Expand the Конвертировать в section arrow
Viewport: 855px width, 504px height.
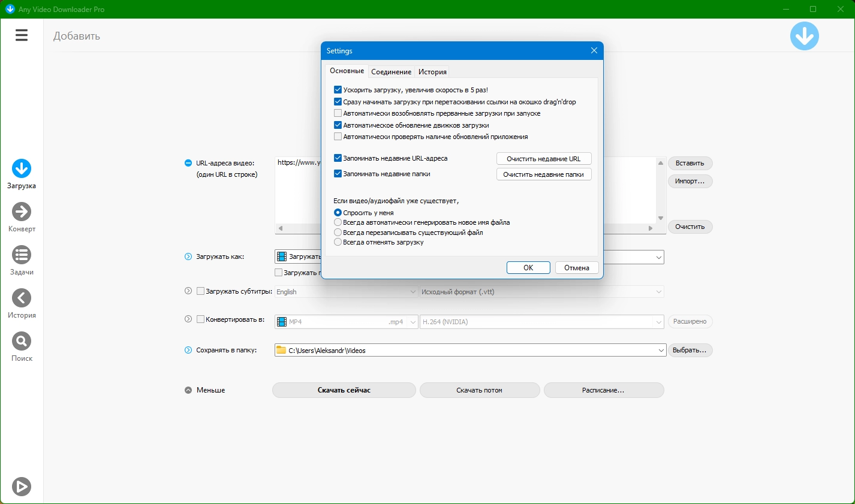(x=188, y=319)
